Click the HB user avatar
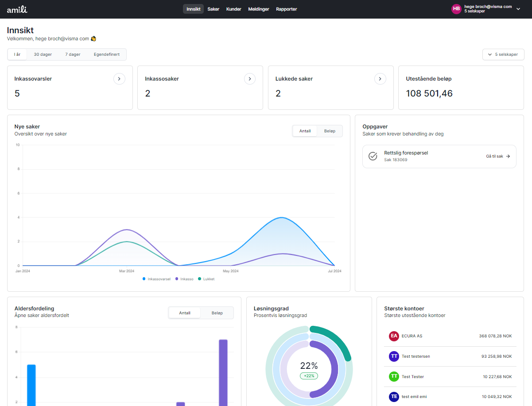Image resolution: width=532 pixels, height=406 pixels. point(456,9)
